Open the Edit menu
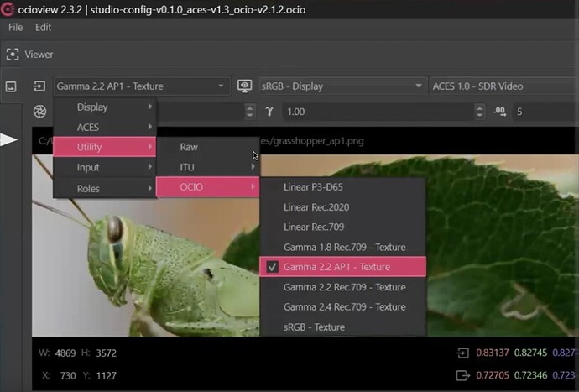The image size is (579, 392). 43,28
